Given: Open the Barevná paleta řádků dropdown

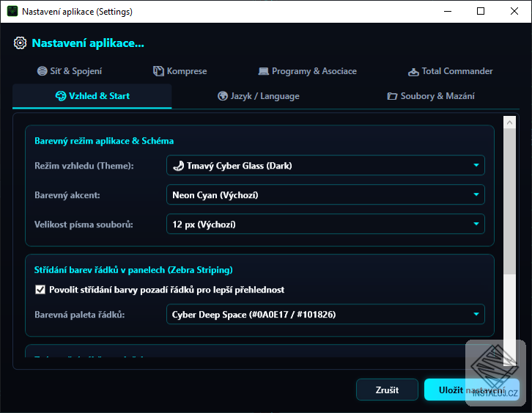Looking at the screenshot, I should 325,314.
